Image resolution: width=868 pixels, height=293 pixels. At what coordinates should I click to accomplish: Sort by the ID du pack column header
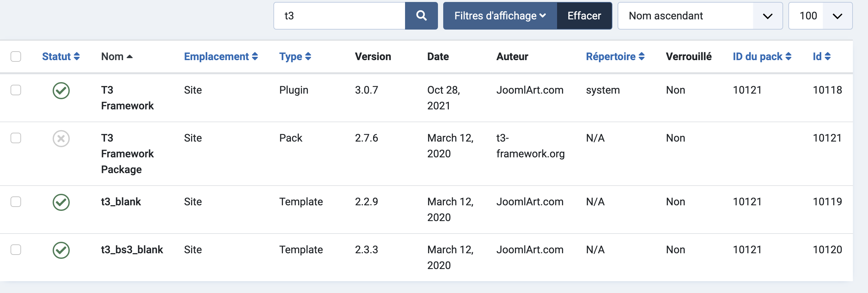[x=762, y=56]
